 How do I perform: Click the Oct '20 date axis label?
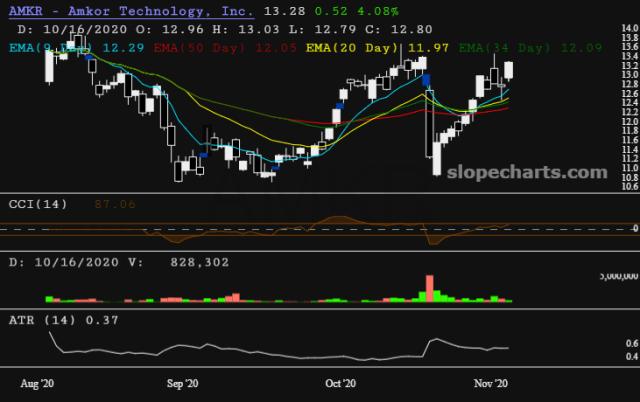click(340, 383)
